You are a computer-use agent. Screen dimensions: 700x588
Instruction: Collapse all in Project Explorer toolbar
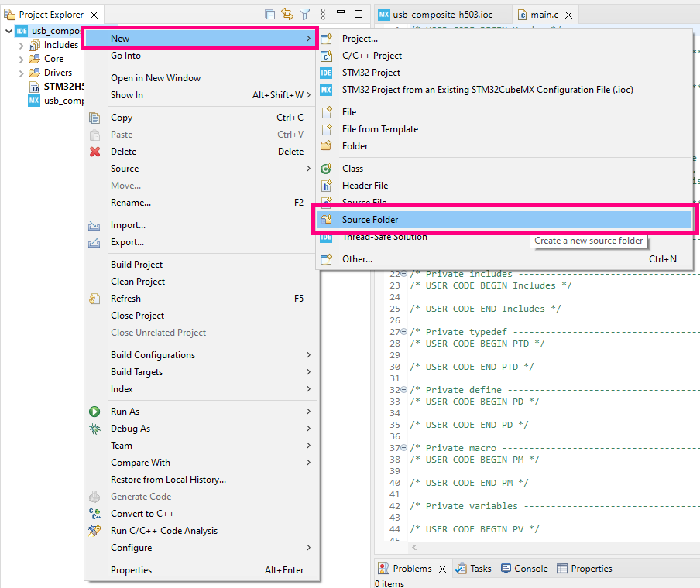pos(269,14)
